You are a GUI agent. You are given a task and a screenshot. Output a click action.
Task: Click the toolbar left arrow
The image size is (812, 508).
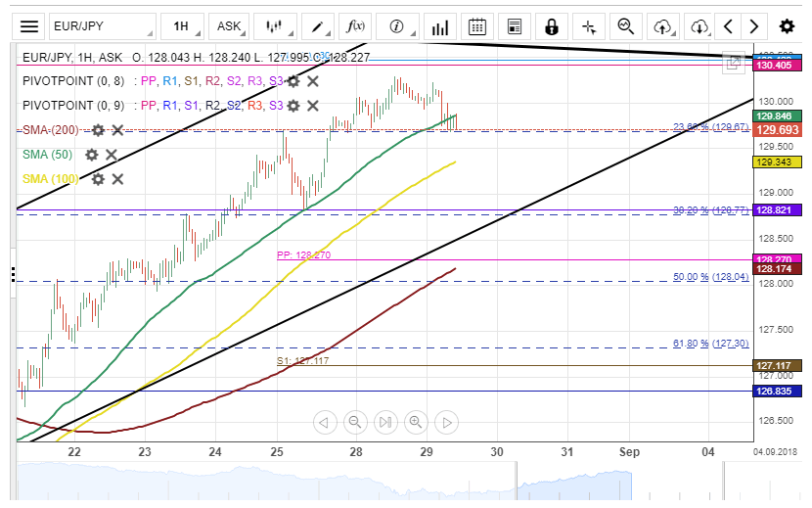click(728, 26)
